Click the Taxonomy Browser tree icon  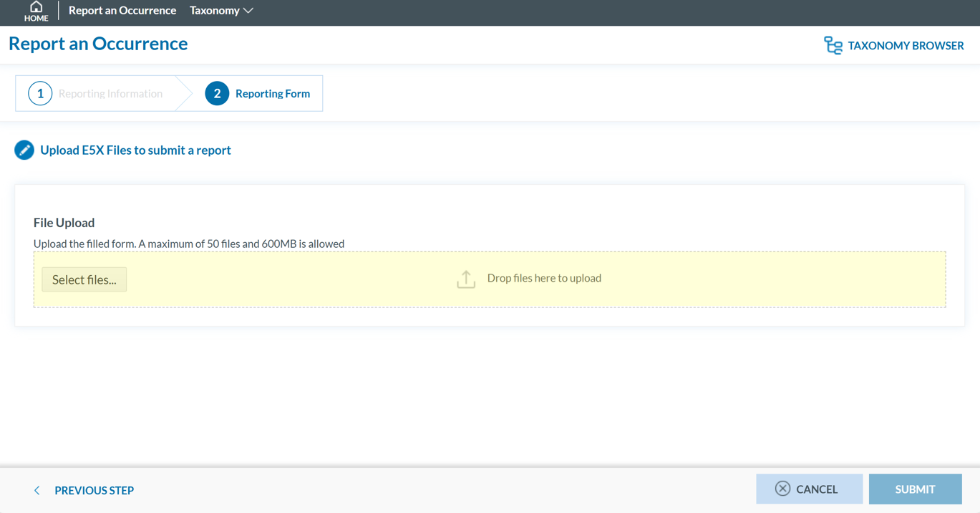[x=833, y=46]
